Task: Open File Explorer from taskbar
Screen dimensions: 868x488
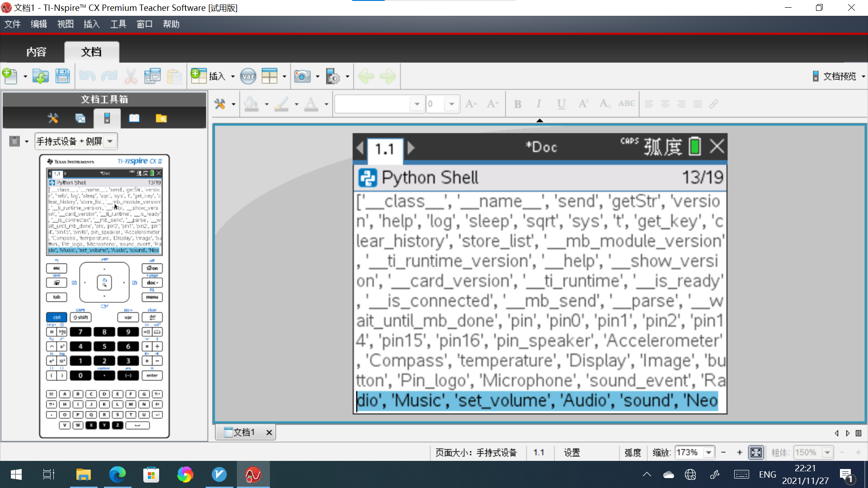Action: (84, 474)
